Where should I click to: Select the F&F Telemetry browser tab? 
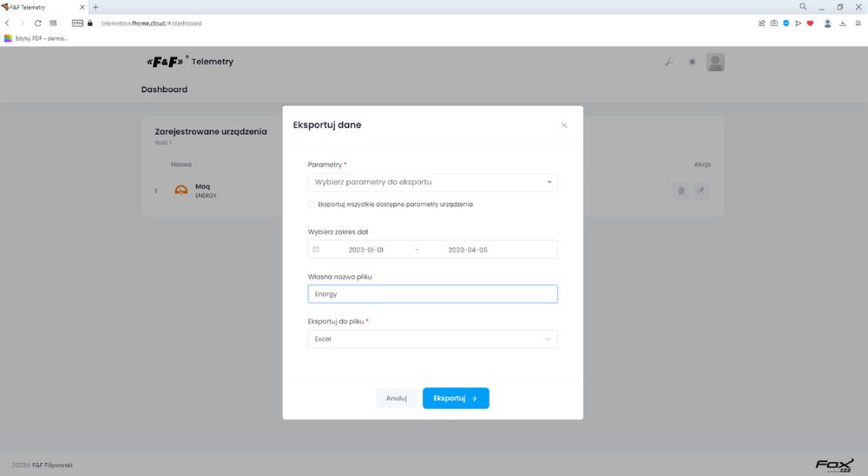click(43, 7)
